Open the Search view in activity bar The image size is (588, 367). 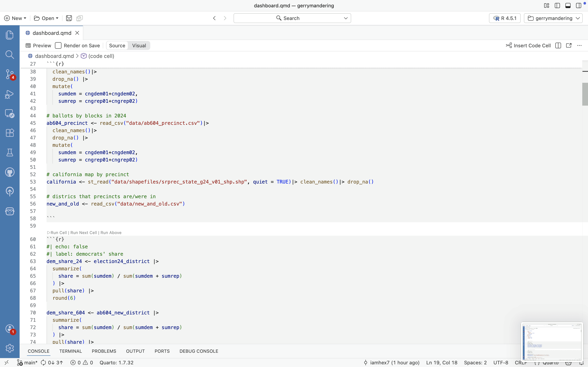[x=9, y=55]
